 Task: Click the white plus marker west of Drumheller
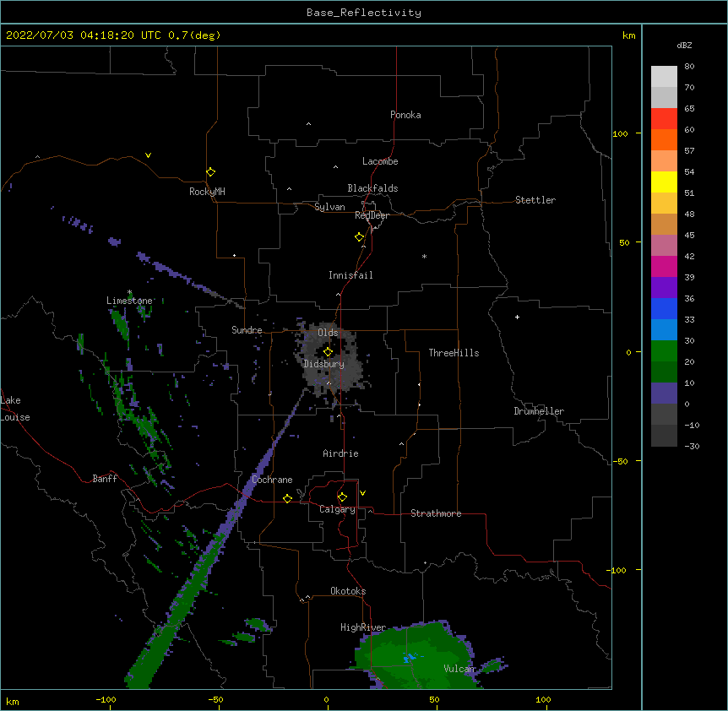517,317
